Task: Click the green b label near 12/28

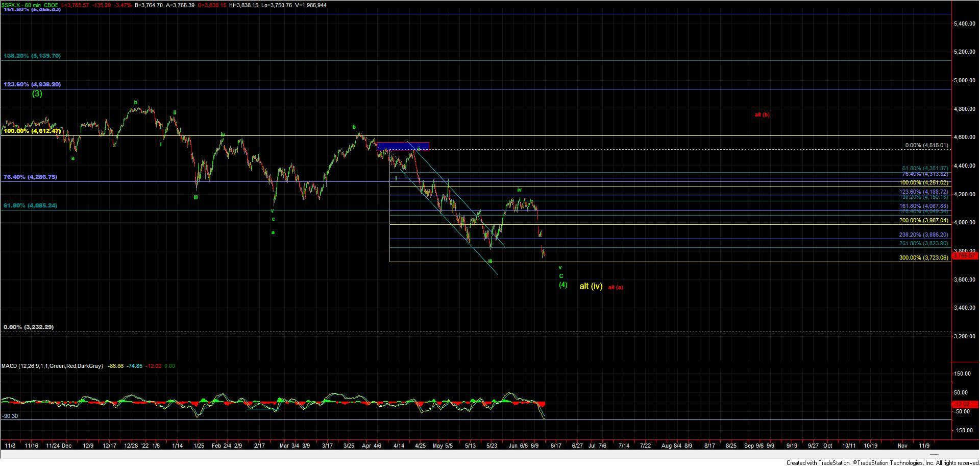Action: [136, 103]
